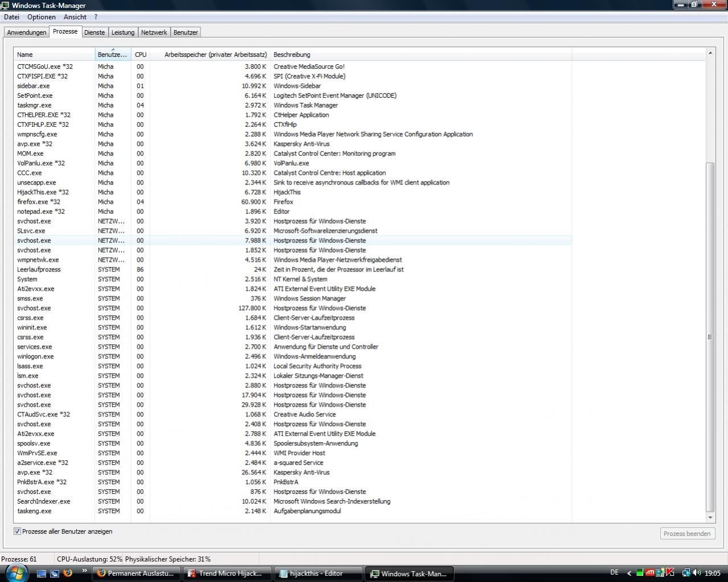
Task: Switch to the Leistung tab
Action: [123, 32]
